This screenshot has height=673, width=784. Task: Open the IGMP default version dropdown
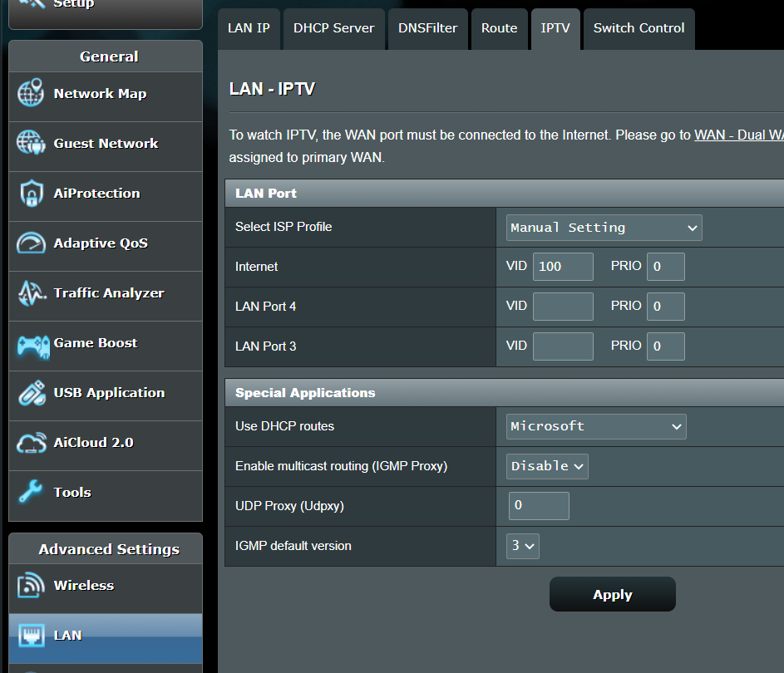(522, 546)
